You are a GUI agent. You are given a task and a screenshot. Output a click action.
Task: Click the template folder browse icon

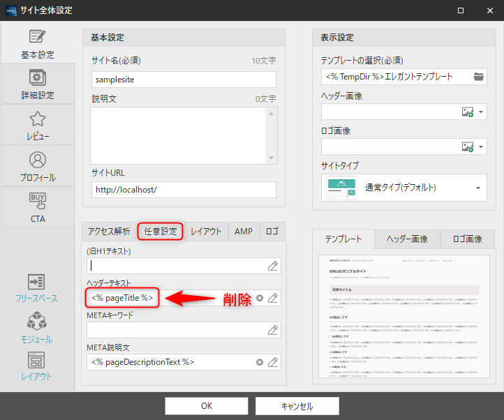[x=478, y=77]
